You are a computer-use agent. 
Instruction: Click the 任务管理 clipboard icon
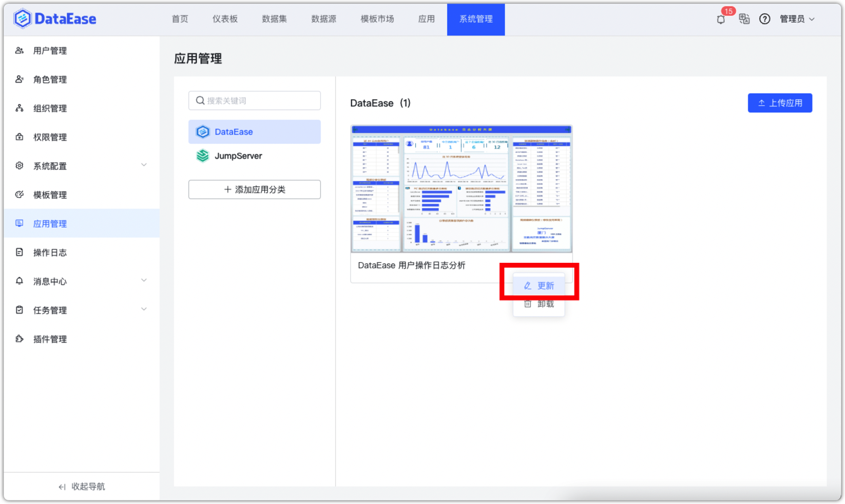click(19, 310)
